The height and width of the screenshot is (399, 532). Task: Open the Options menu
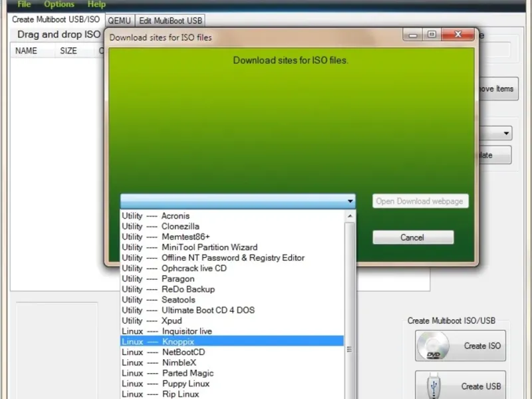point(59,5)
